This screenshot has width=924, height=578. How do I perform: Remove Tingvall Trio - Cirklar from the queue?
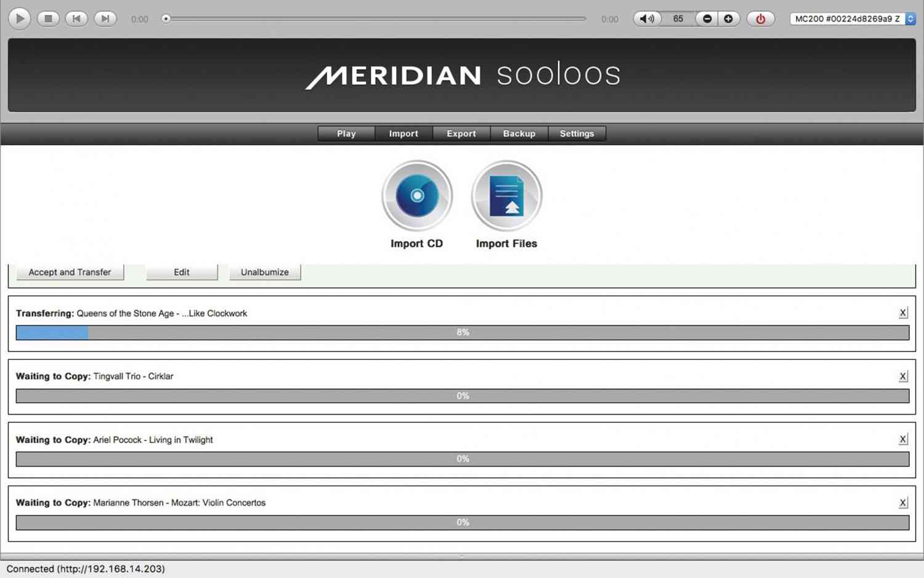(903, 377)
